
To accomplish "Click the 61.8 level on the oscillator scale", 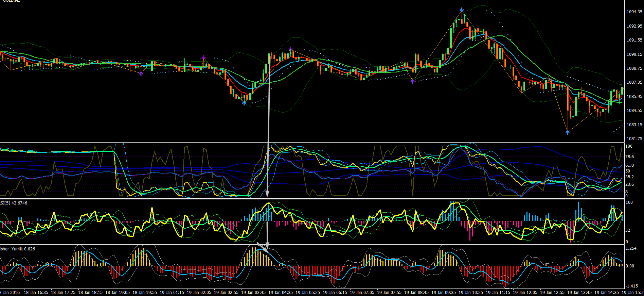I will pos(629,165).
